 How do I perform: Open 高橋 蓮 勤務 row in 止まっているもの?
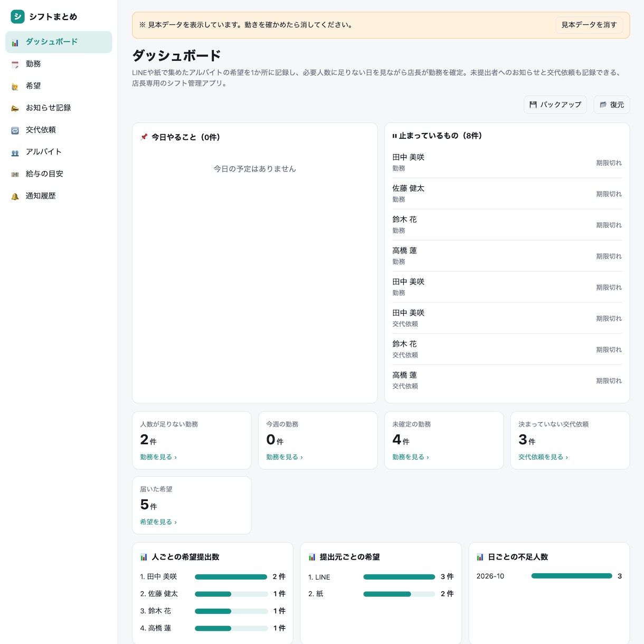[507, 256]
